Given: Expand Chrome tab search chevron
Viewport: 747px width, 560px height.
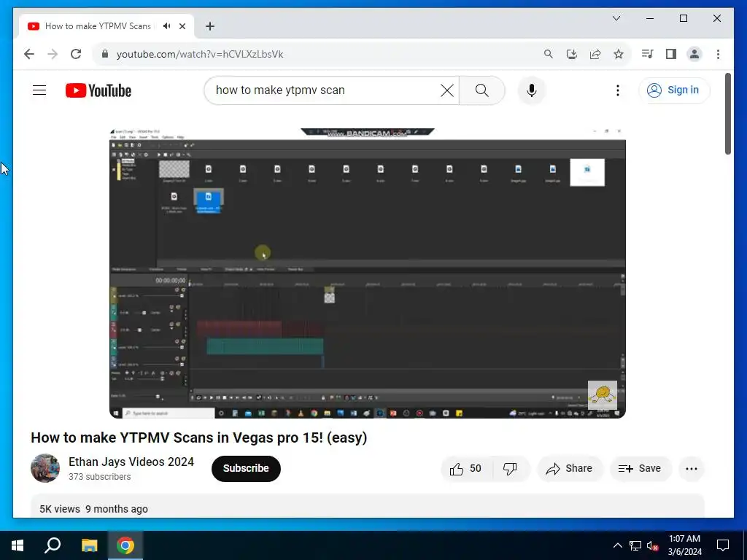Looking at the screenshot, I should (x=616, y=18).
